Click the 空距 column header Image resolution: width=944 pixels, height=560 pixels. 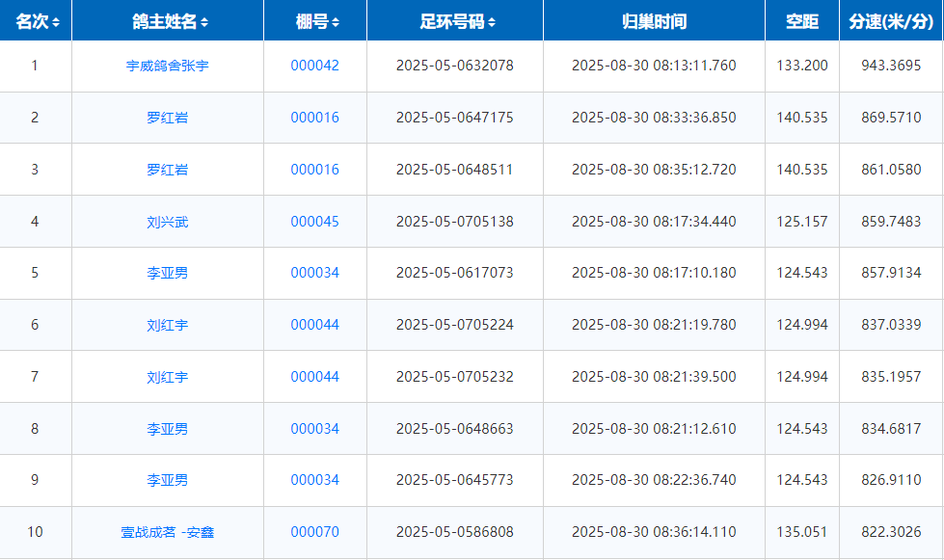[x=801, y=21]
